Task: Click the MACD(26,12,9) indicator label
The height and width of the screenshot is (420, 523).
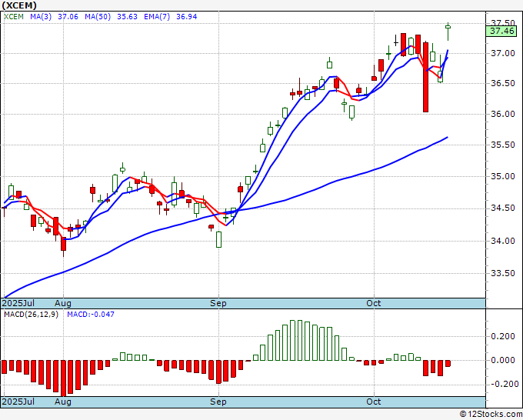Action: click(x=31, y=315)
